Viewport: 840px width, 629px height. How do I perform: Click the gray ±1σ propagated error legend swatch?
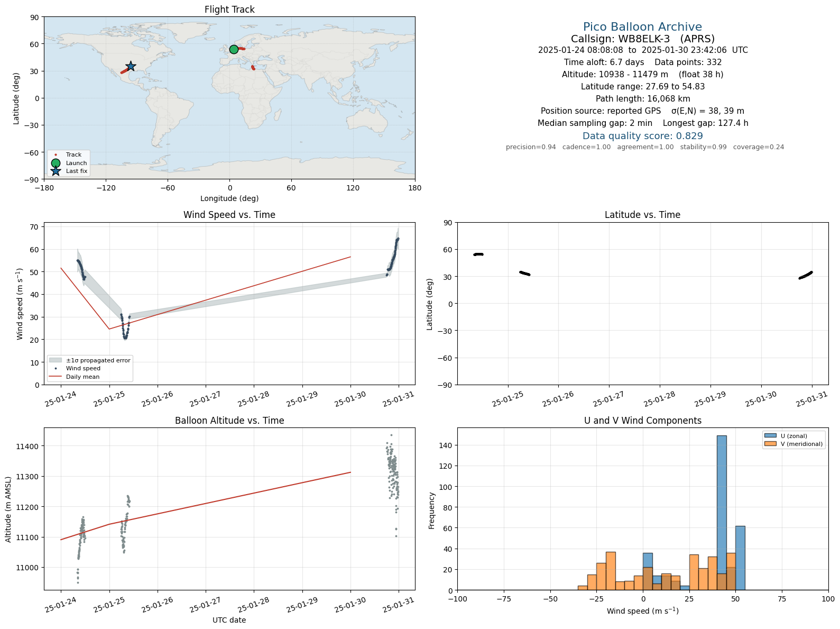[56, 360]
